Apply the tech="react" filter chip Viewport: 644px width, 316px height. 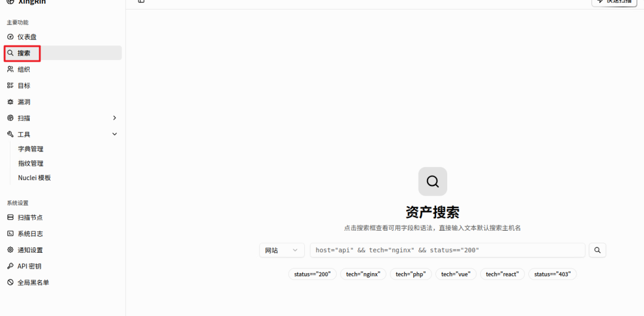pos(502,274)
